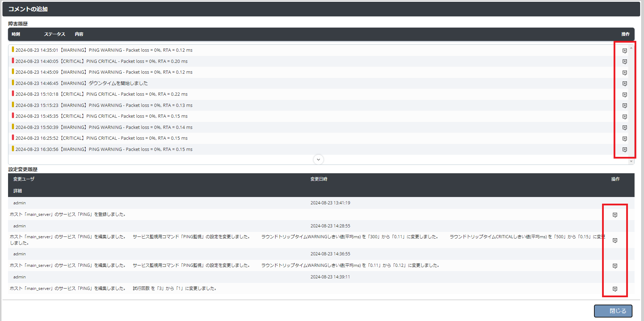Select comment icon for 15:15:23 WARNING entry
The width and height of the screenshot is (644, 321).
(x=625, y=106)
